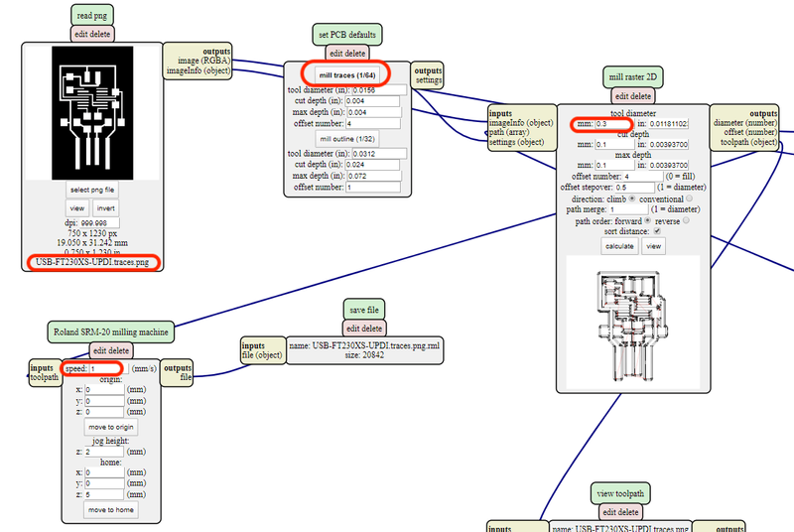Click the jog height z field
The height and width of the screenshot is (532, 794).
click(x=105, y=451)
